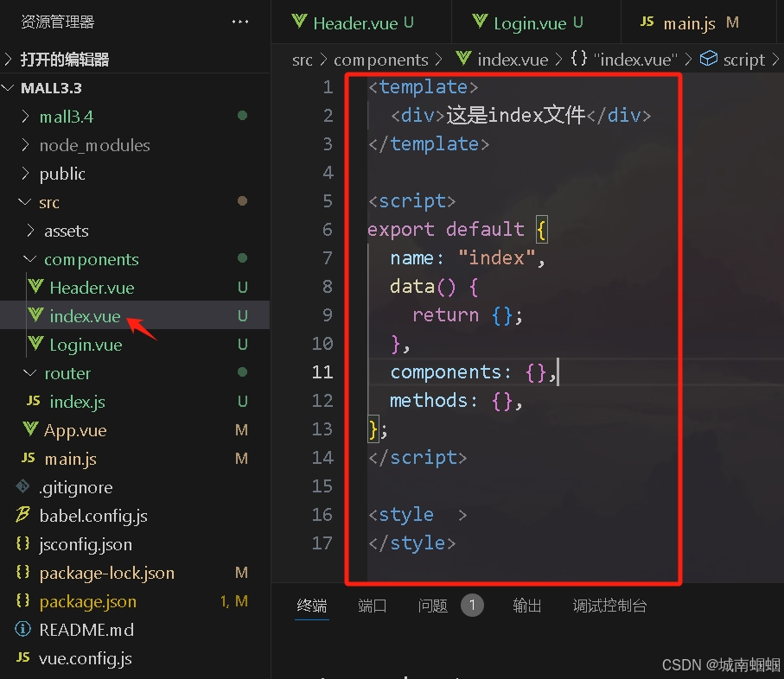The image size is (784, 679).
Task: Open package.json file
Action: tap(135, 600)
